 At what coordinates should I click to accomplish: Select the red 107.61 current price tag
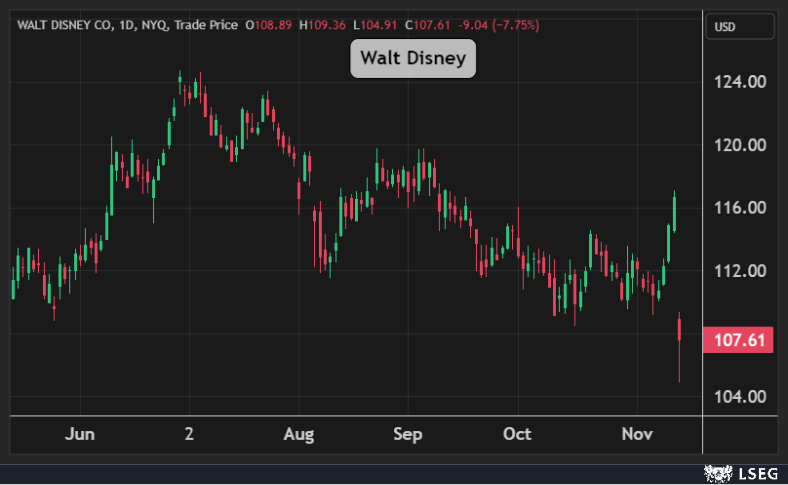740,340
